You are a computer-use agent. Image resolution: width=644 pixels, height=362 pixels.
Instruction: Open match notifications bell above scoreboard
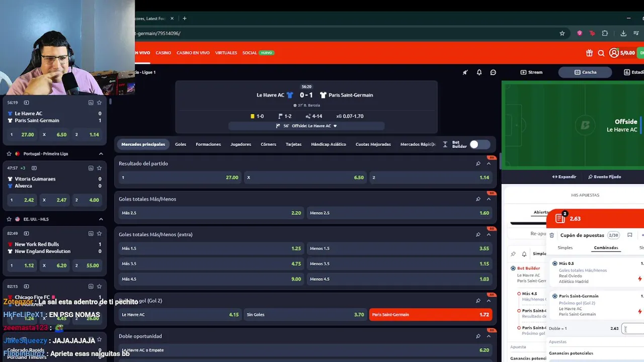point(479,72)
